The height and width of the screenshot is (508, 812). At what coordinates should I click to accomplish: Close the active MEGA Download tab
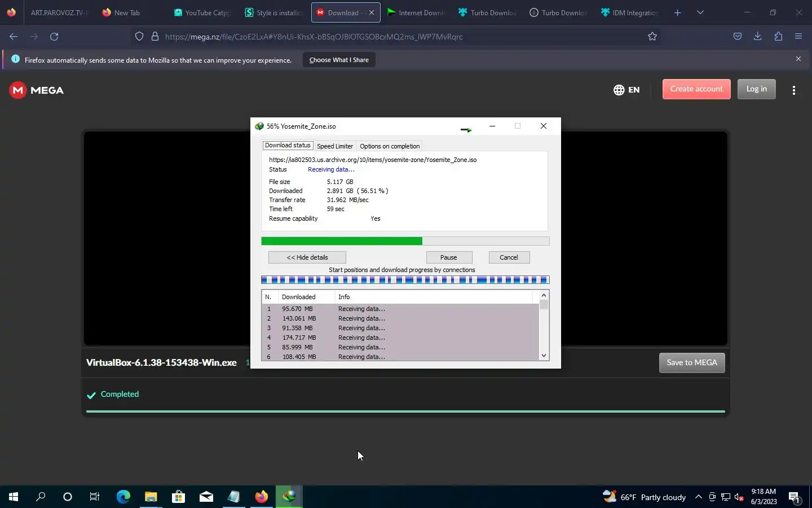pos(371,12)
